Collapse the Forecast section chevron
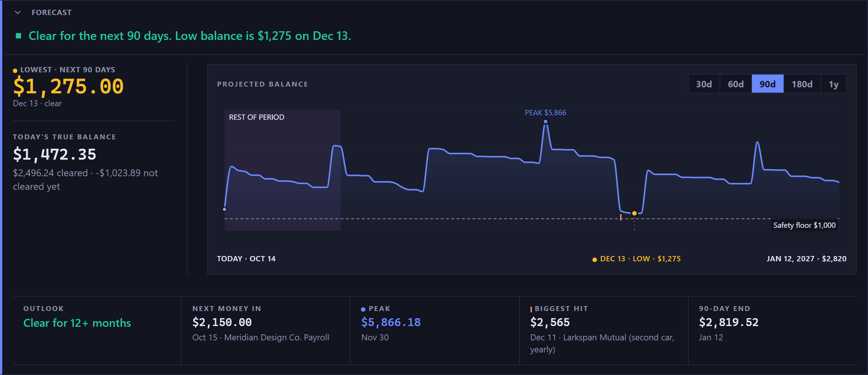The image size is (868, 375). tap(18, 12)
